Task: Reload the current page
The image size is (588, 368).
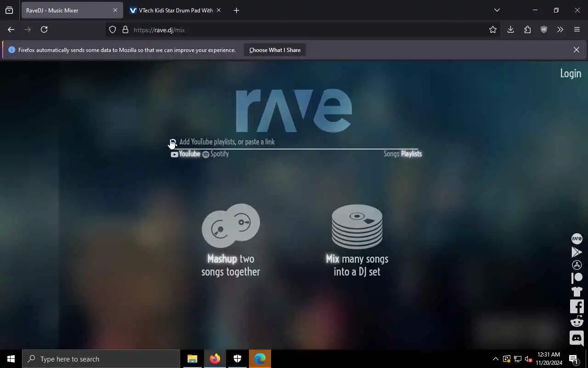Action: click(x=44, y=29)
